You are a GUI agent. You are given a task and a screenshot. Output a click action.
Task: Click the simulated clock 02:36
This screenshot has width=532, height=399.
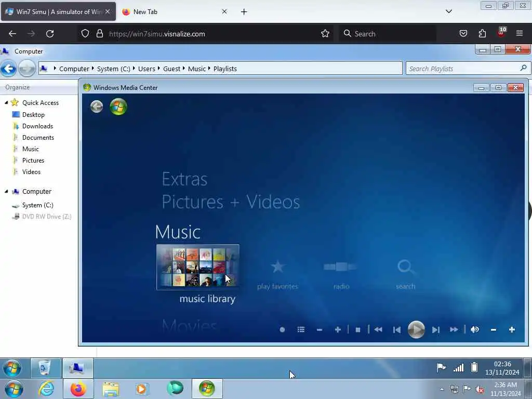[502, 364]
